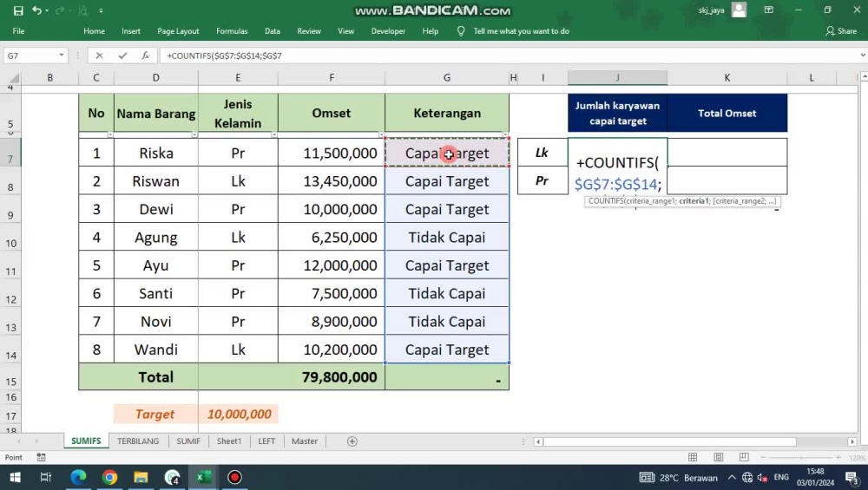Undo the last action
The height and width of the screenshot is (490, 868).
pyautogui.click(x=36, y=10)
